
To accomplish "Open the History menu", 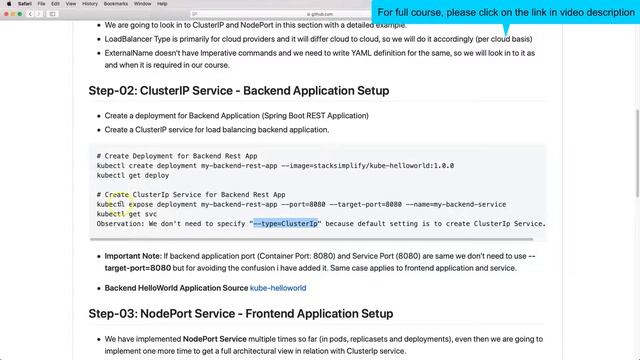I will tap(90, 4).
